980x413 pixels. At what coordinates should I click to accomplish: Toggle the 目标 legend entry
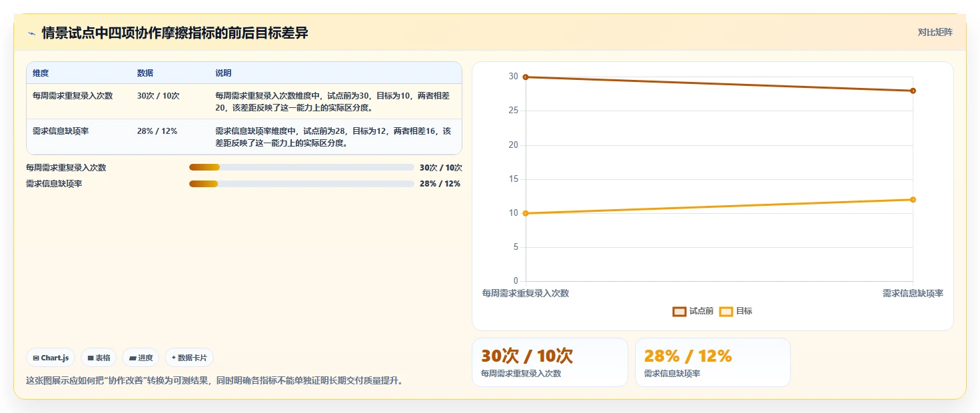point(736,311)
